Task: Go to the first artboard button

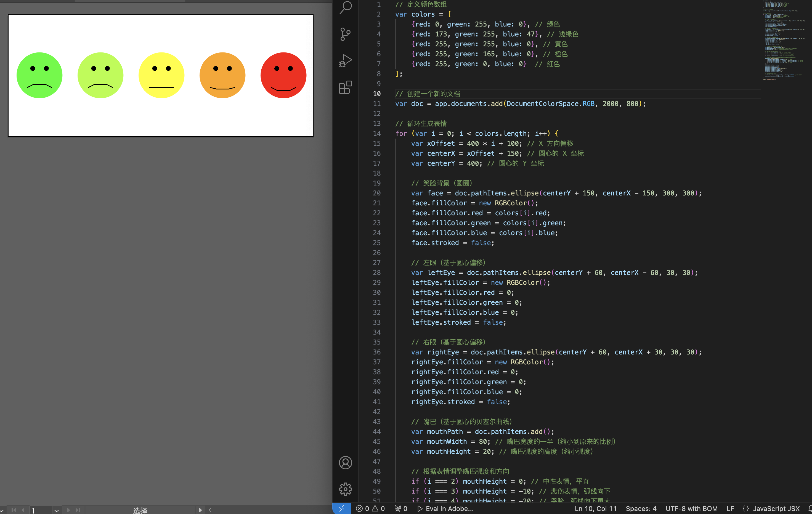Action: [x=14, y=510]
